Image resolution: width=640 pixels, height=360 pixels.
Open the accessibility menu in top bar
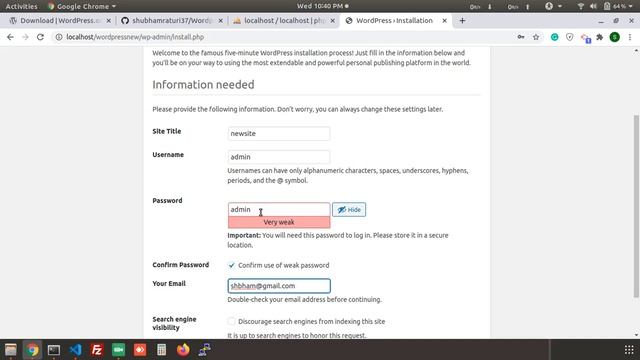click(553, 6)
